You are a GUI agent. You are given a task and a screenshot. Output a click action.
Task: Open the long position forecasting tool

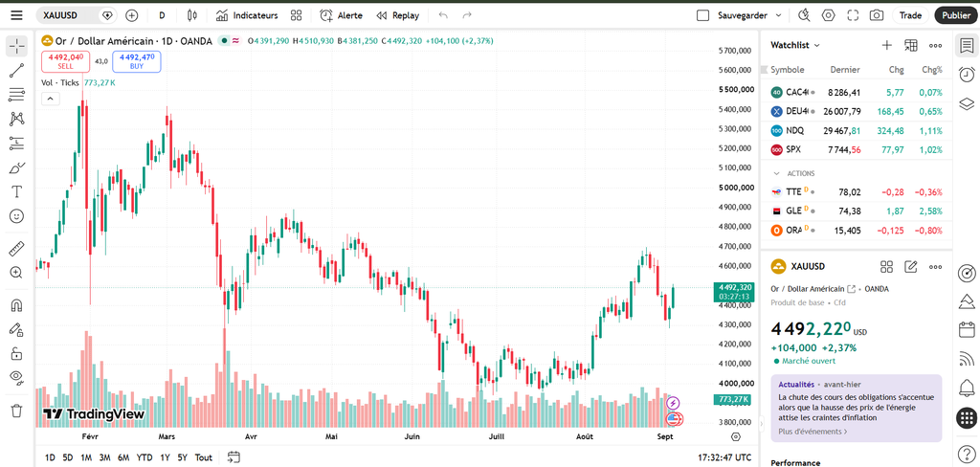click(17, 144)
